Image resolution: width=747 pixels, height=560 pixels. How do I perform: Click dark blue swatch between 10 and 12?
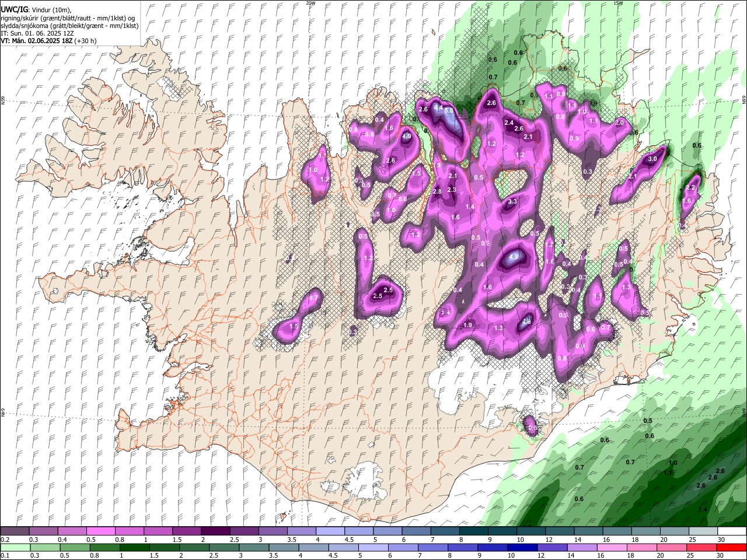tap(521, 548)
